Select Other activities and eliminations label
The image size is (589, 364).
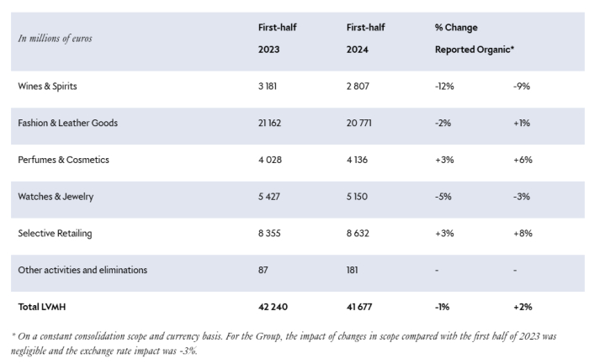(82, 270)
